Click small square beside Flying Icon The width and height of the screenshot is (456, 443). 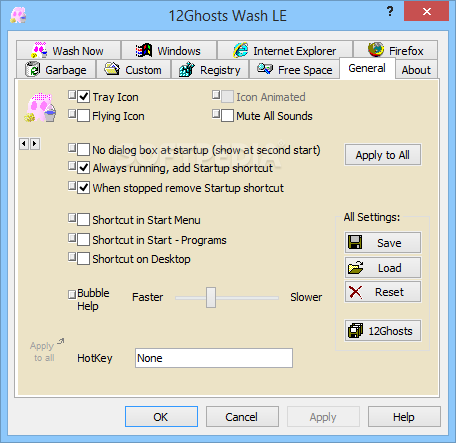(x=72, y=114)
